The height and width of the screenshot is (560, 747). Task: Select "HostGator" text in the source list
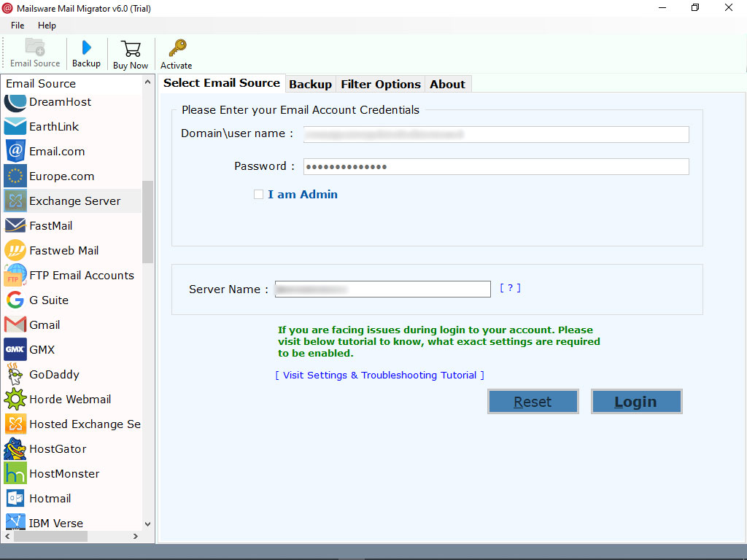58,448
